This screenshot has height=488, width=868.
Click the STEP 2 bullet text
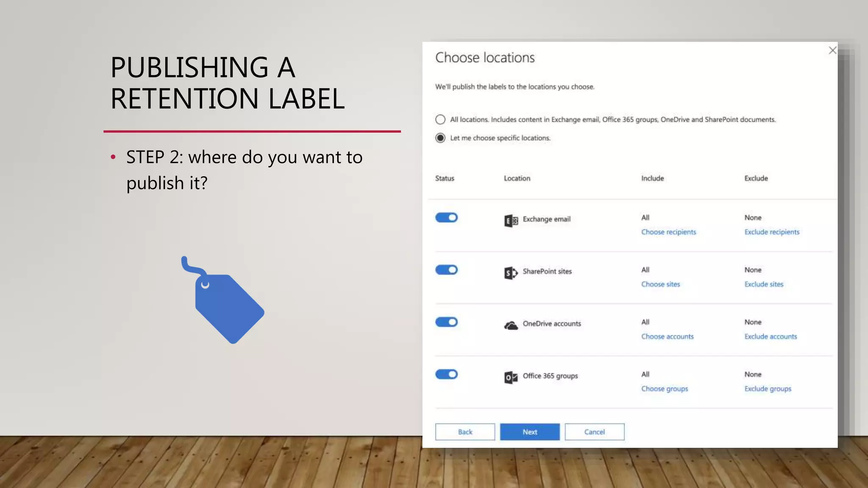click(245, 170)
